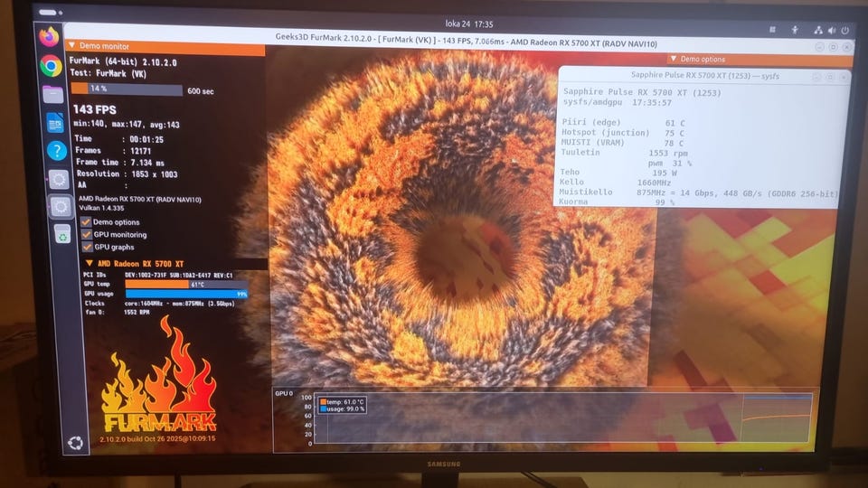Image resolution: width=868 pixels, height=488 pixels.
Task: Close the FurMark window
Action: pos(847,48)
